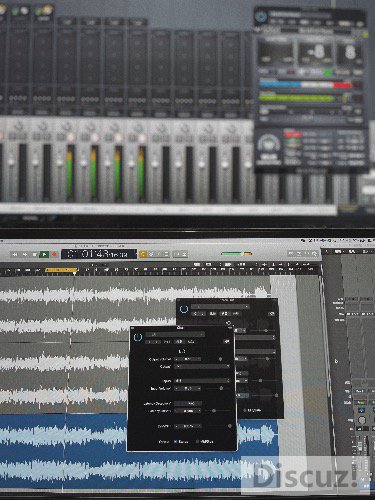This screenshot has width=375, height=500.
Task: Toggle power button of the front plugin window
Action: point(138,337)
